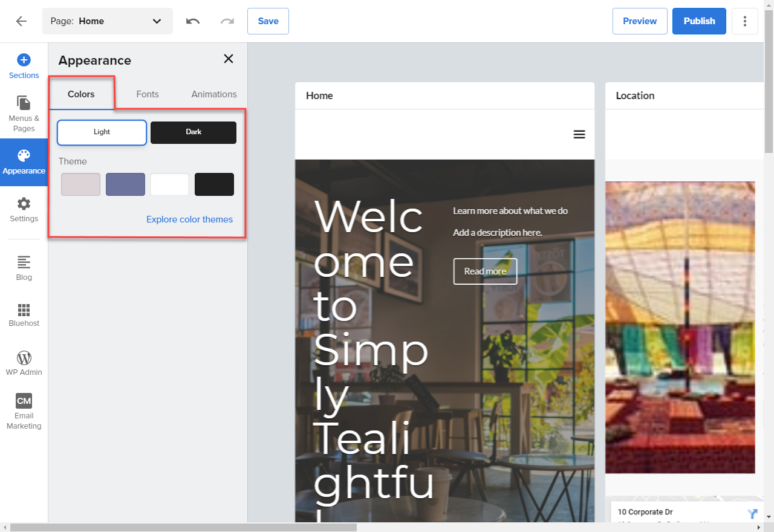This screenshot has height=532, width=774.
Task: Click the back arrow icon
Action: click(x=21, y=21)
